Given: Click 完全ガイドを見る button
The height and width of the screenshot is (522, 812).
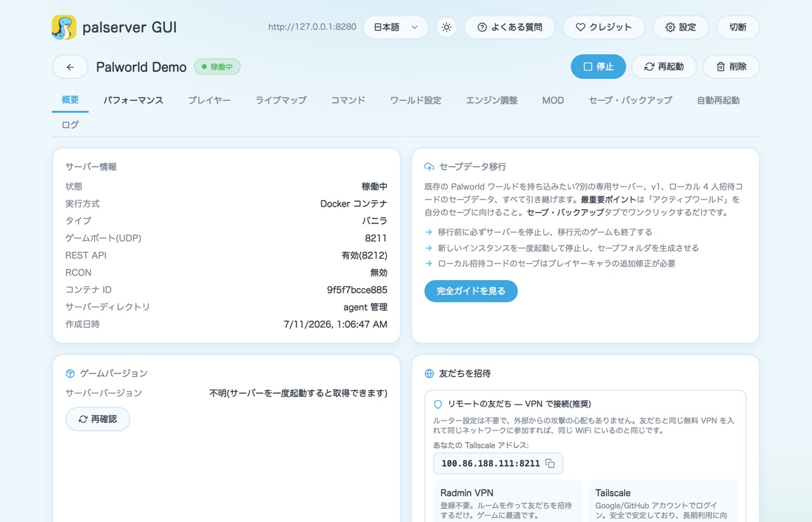Looking at the screenshot, I should pyautogui.click(x=471, y=291).
